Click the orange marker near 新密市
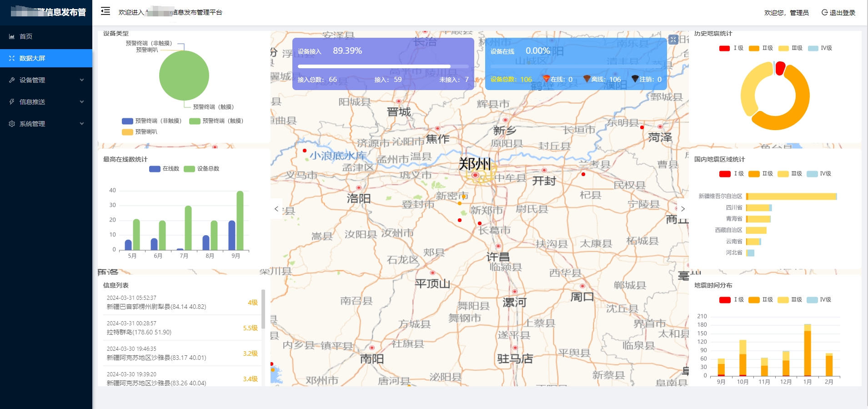The image size is (868, 409). coord(460,203)
